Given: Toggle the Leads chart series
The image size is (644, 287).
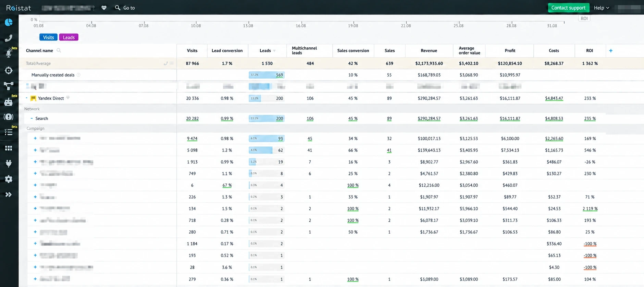Looking at the screenshot, I should [x=69, y=37].
